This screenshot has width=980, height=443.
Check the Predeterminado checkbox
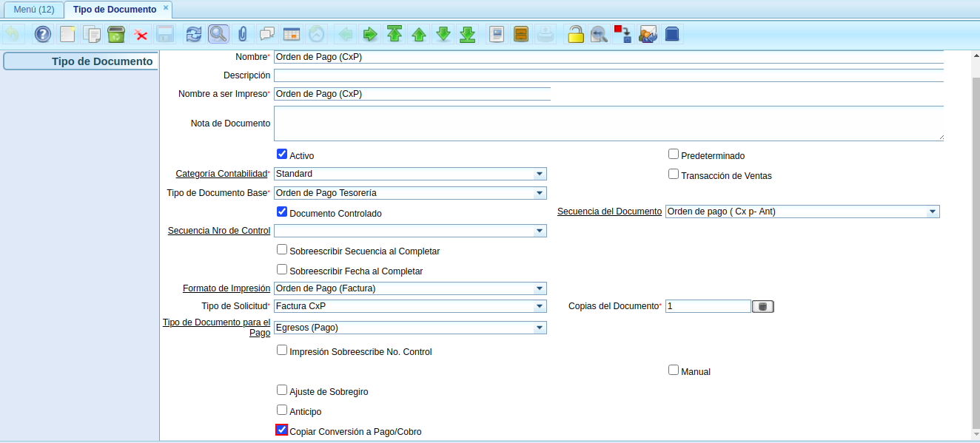pos(674,155)
